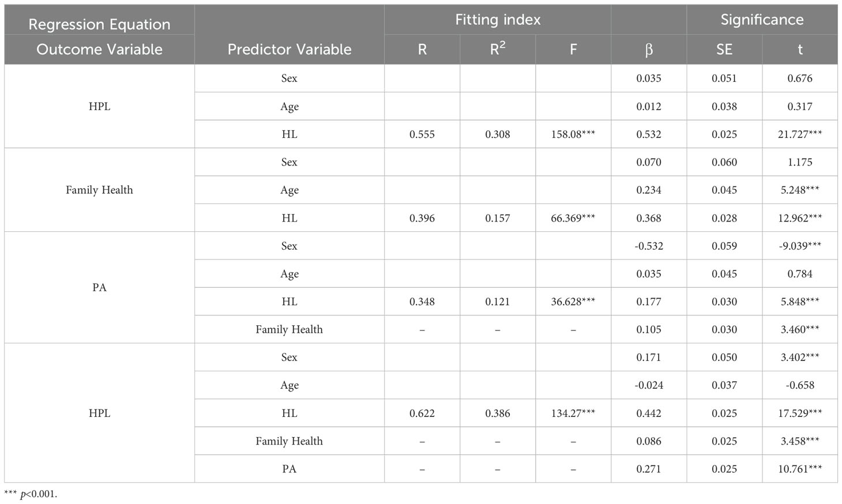Click the β value -0.532
The width and height of the screenshot is (842, 504).
pyautogui.click(x=649, y=246)
